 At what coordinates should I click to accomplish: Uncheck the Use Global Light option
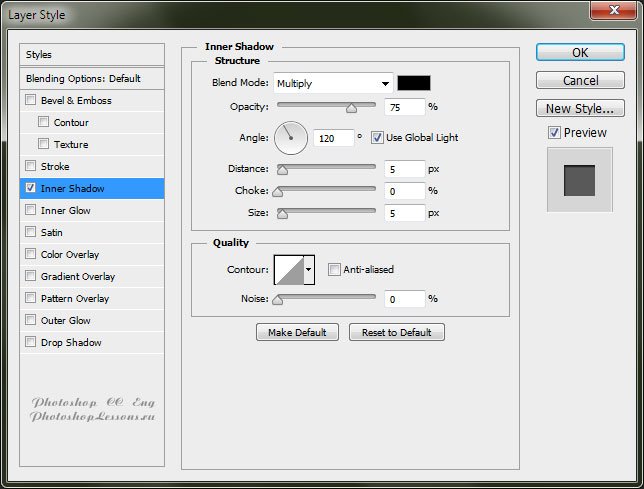[x=377, y=137]
